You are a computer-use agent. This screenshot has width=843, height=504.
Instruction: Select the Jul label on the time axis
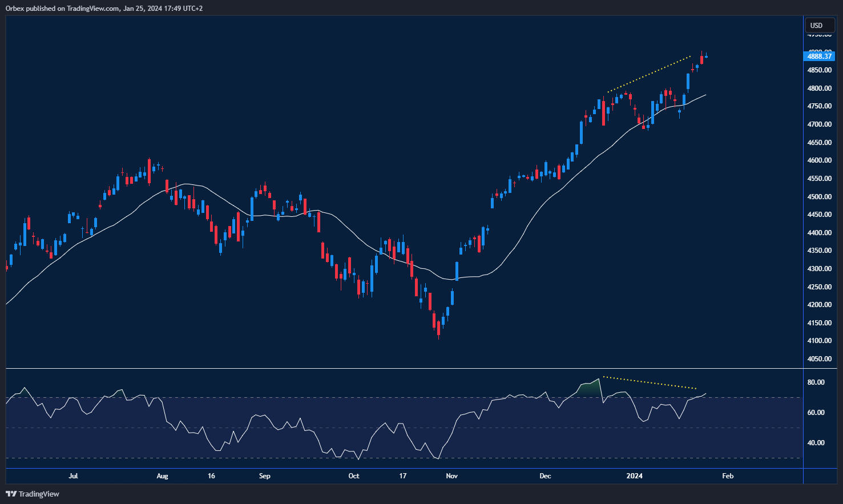73,475
